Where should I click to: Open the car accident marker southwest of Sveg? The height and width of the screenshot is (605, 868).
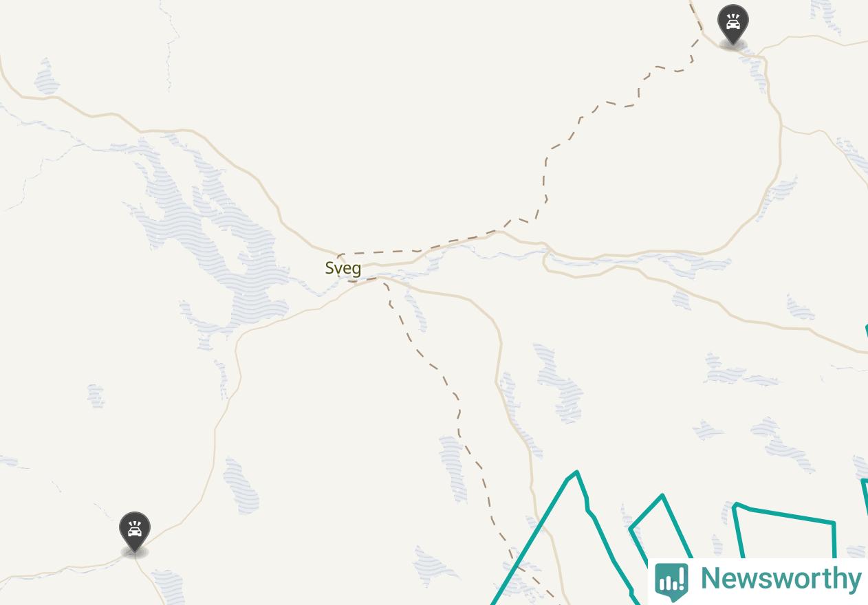click(134, 533)
